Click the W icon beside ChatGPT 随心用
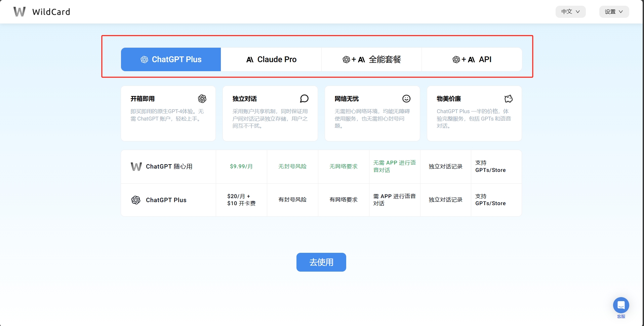This screenshot has width=644, height=326. [136, 167]
